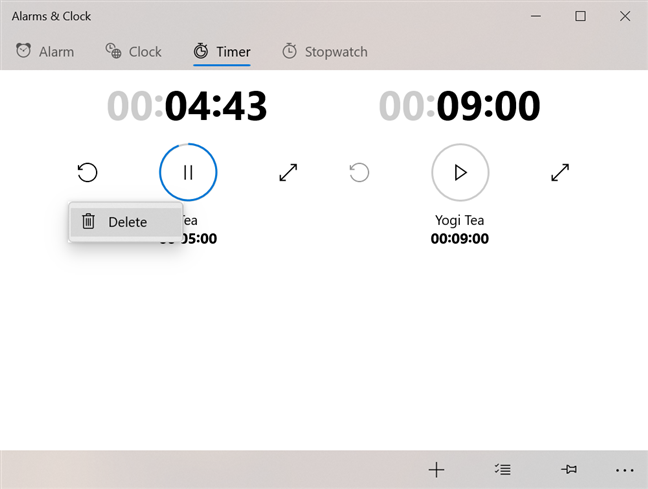
Task: Maximize the Alarms & Clock window
Action: point(580,16)
